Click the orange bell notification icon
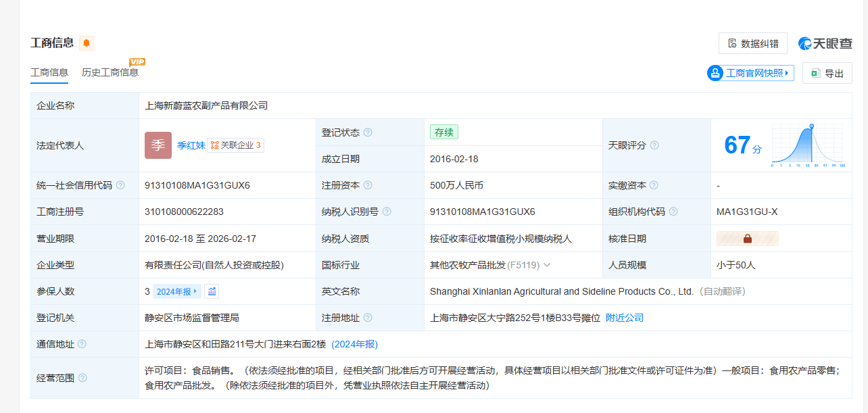Screen dimensions: 868x413 [x=87, y=43]
